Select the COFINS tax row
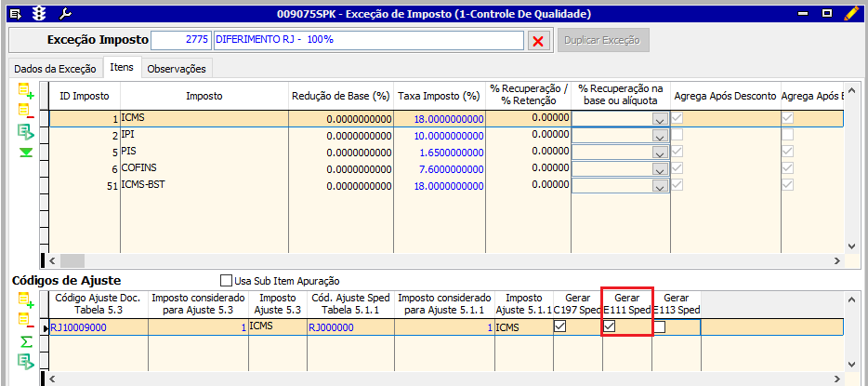The image size is (868, 386). (446, 169)
